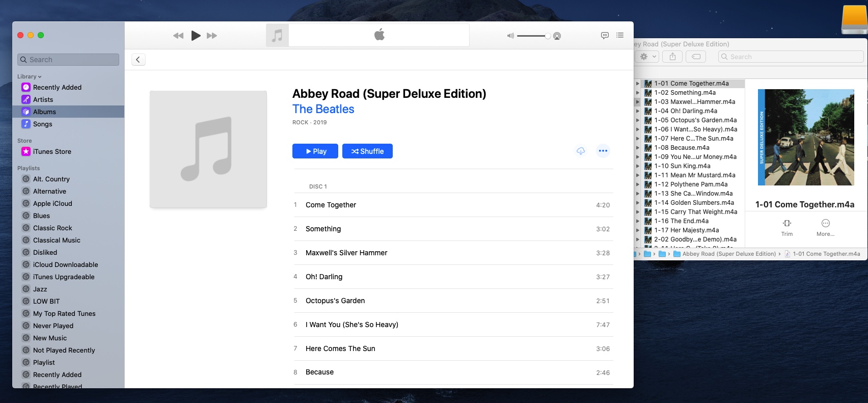
Task: Click the Blues playlist gear icon
Action: [x=26, y=216]
